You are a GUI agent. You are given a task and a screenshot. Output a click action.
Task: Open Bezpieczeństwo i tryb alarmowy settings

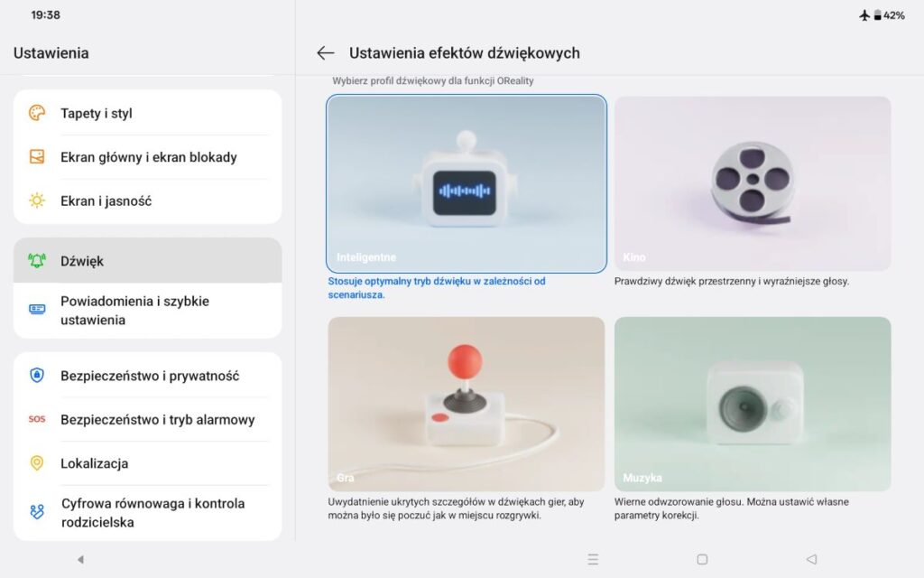147,419
